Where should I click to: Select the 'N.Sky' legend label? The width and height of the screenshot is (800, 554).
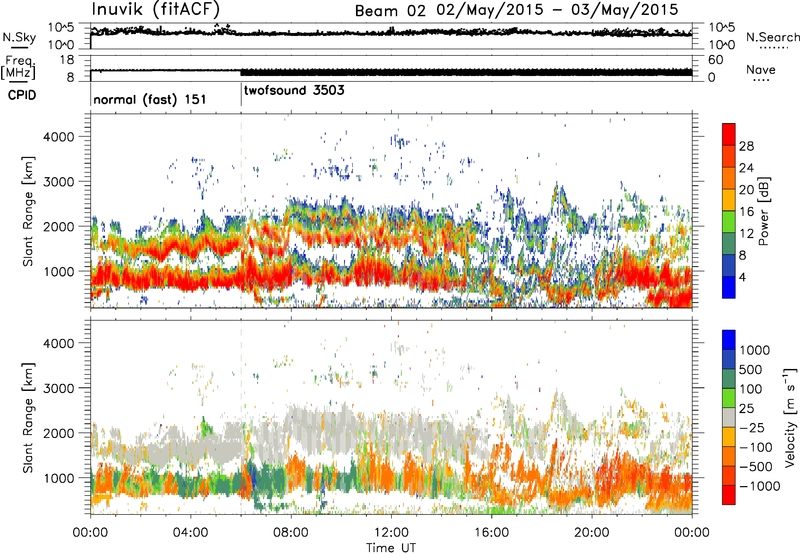(19, 37)
